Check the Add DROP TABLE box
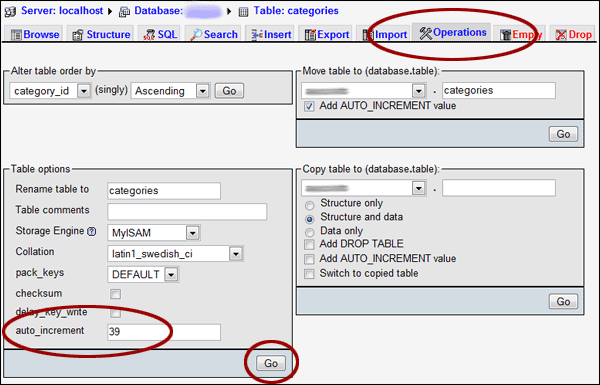 tap(309, 245)
